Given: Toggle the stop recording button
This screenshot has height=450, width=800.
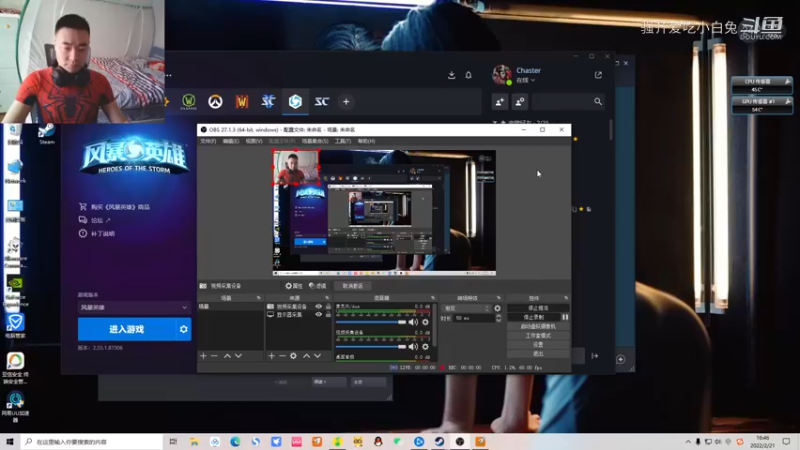Looking at the screenshot, I should point(534,317).
